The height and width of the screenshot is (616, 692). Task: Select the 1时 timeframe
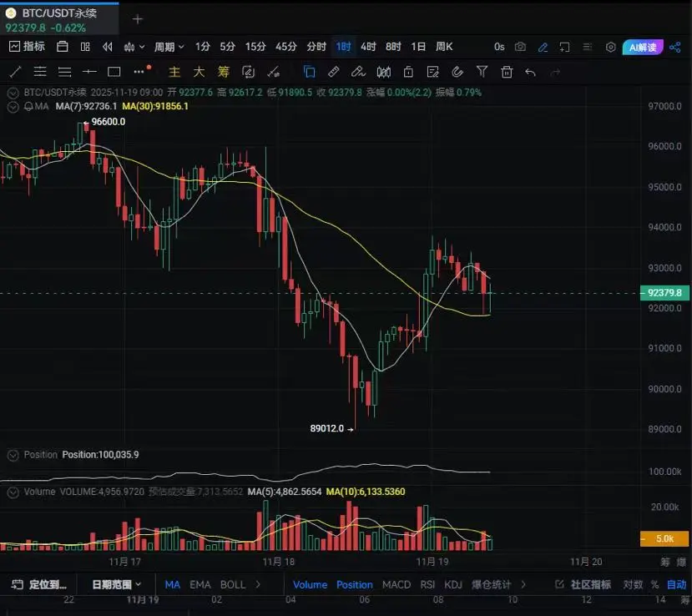click(343, 47)
